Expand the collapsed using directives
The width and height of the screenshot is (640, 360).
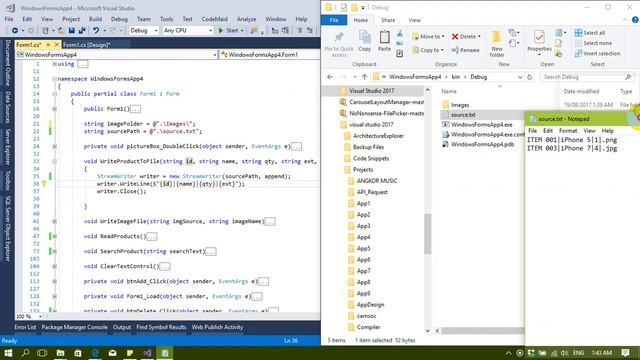(x=54, y=64)
